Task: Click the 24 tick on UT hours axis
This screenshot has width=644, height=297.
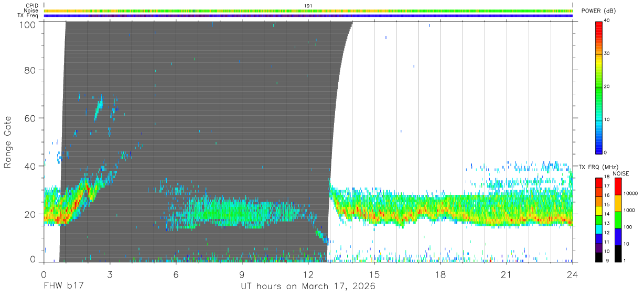Action: pos(573,274)
